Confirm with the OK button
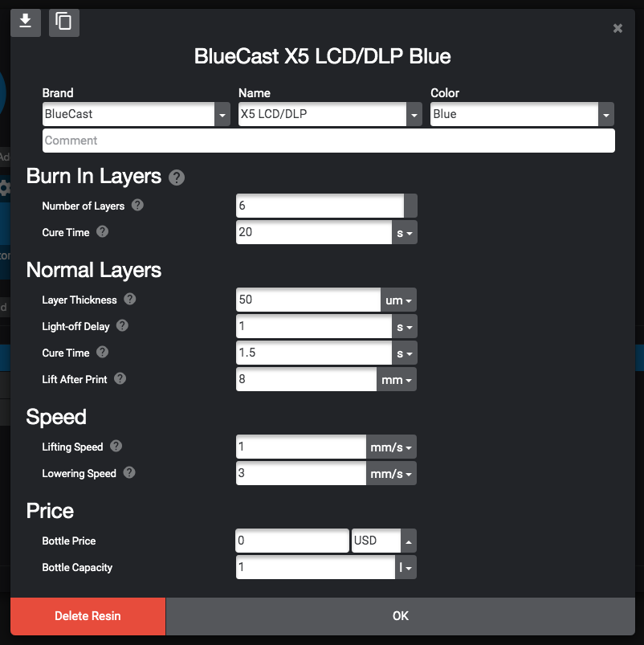 401,616
